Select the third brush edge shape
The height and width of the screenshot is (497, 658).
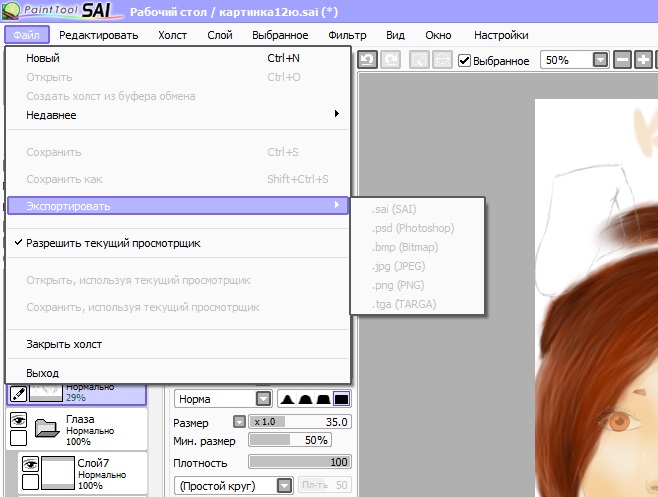pyautogui.click(x=323, y=399)
